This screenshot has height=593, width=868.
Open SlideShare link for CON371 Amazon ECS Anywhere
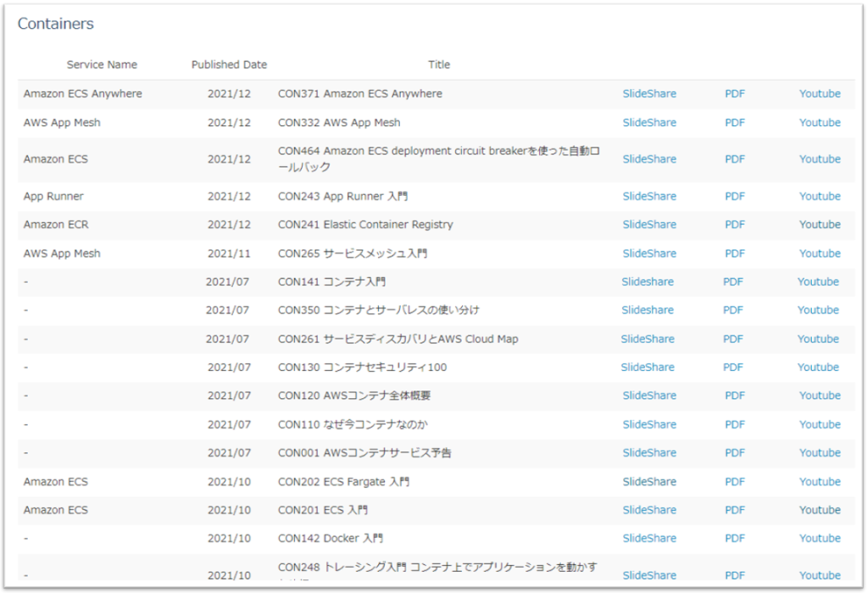point(649,93)
